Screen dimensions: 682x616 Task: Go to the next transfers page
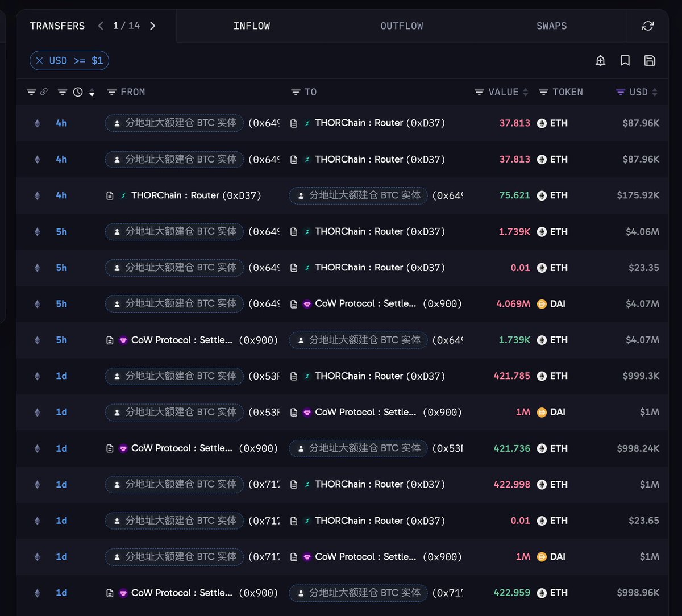[152, 26]
